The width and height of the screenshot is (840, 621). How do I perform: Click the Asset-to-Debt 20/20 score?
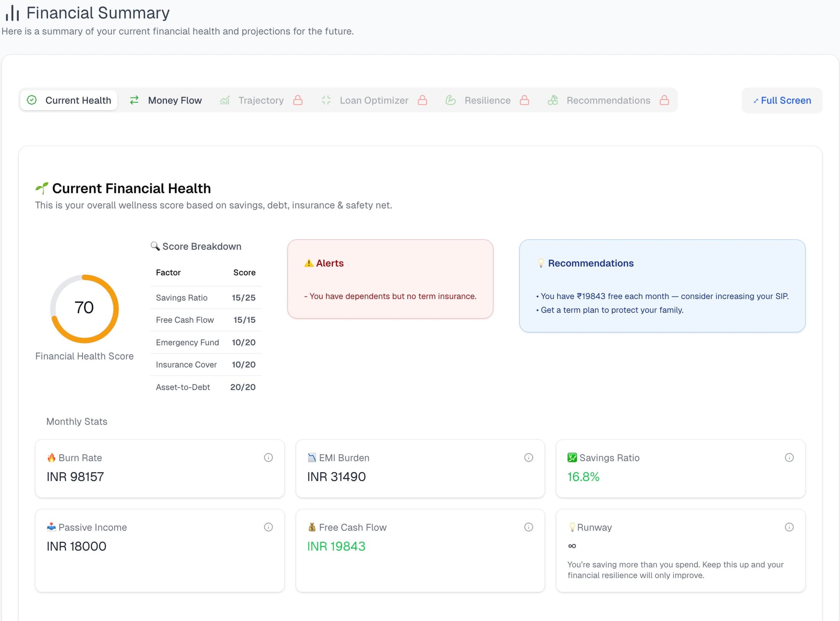coord(243,387)
